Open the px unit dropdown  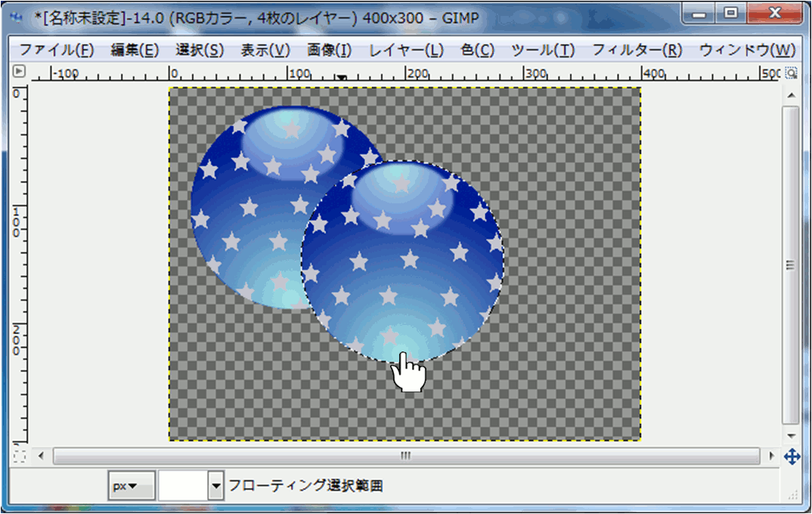(x=132, y=486)
